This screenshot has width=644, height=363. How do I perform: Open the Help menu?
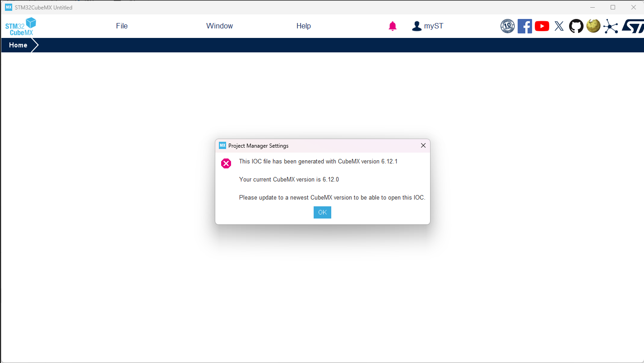point(303,26)
